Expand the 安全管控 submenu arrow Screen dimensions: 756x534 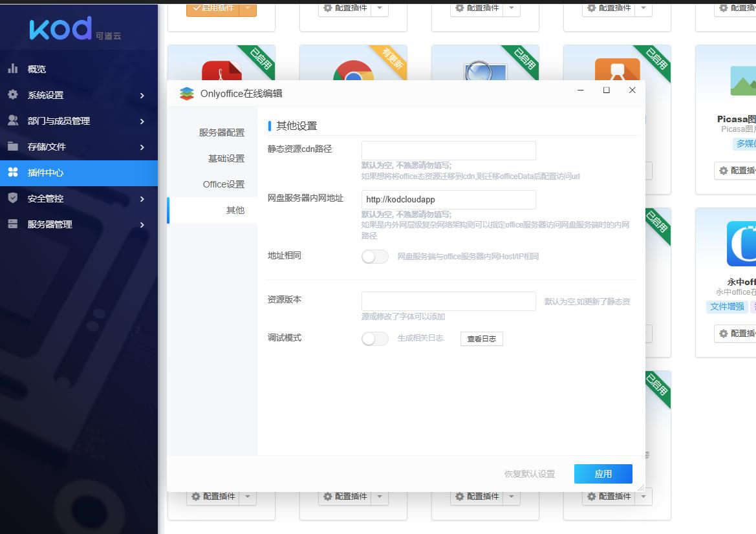[142, 198]
